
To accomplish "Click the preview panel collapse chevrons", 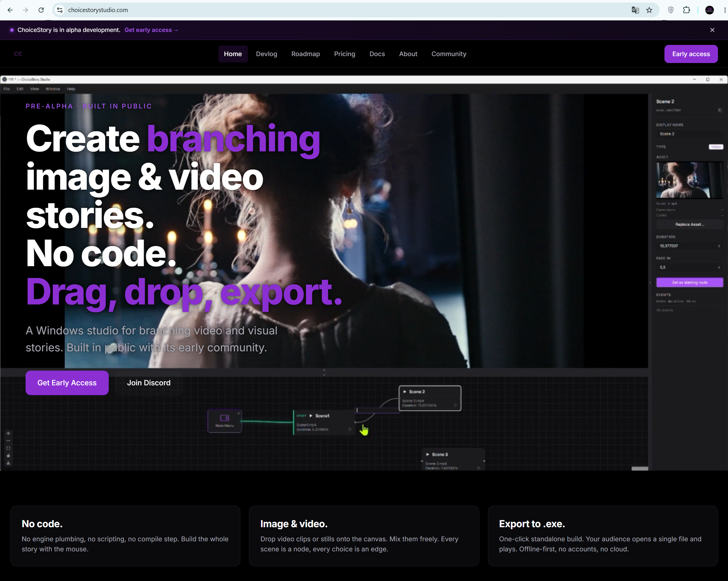I will click(324, 372).
